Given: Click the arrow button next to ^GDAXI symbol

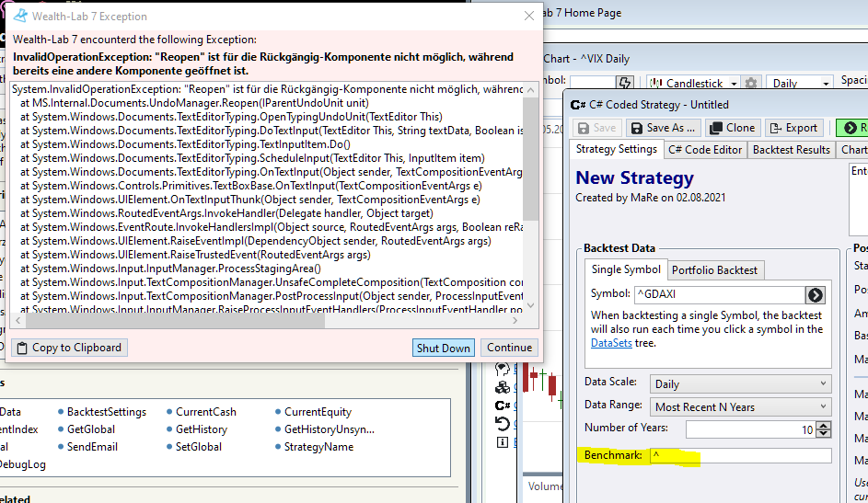Looking at the screenshot, I should (x=815, y=295).
